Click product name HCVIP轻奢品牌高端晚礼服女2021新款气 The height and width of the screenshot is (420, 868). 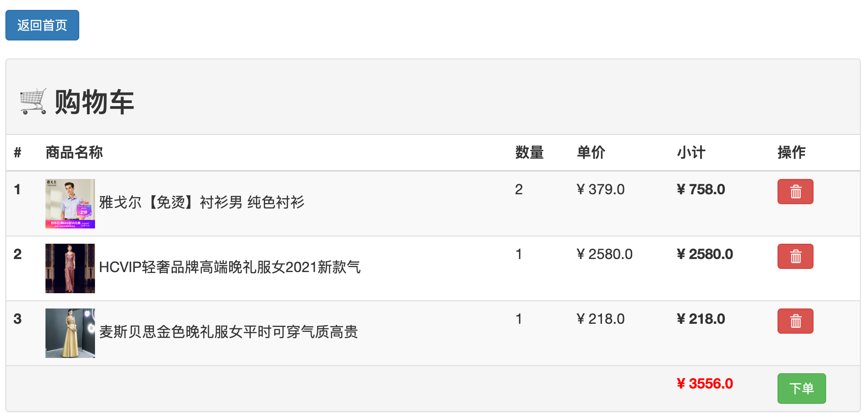tap(230, 267)
